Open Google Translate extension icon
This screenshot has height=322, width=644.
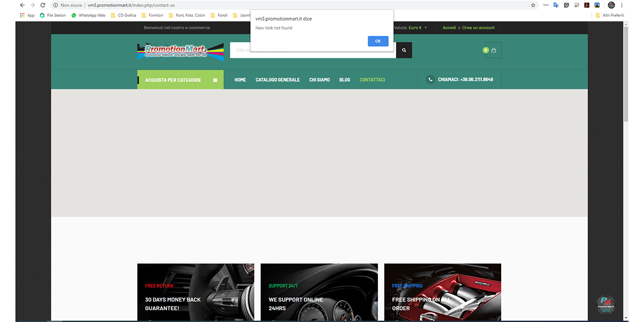[x=556, y=5]
